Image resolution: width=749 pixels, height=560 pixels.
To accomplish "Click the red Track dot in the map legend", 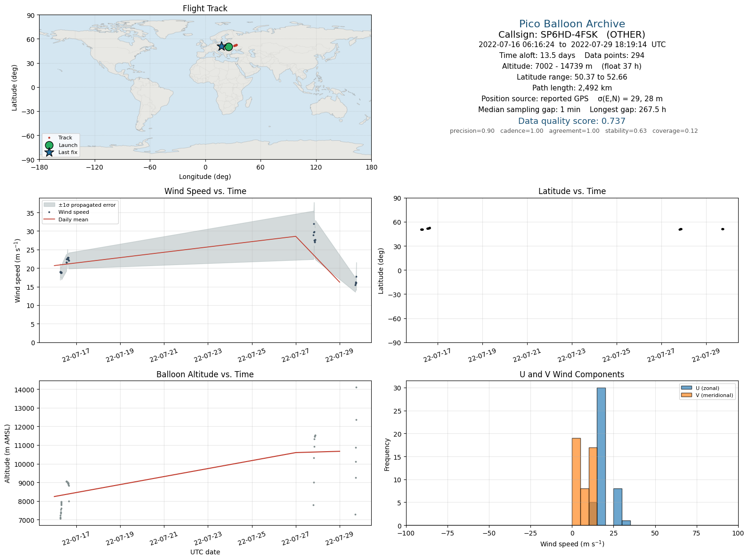I will pyautogui.click(x=49, y=138).
